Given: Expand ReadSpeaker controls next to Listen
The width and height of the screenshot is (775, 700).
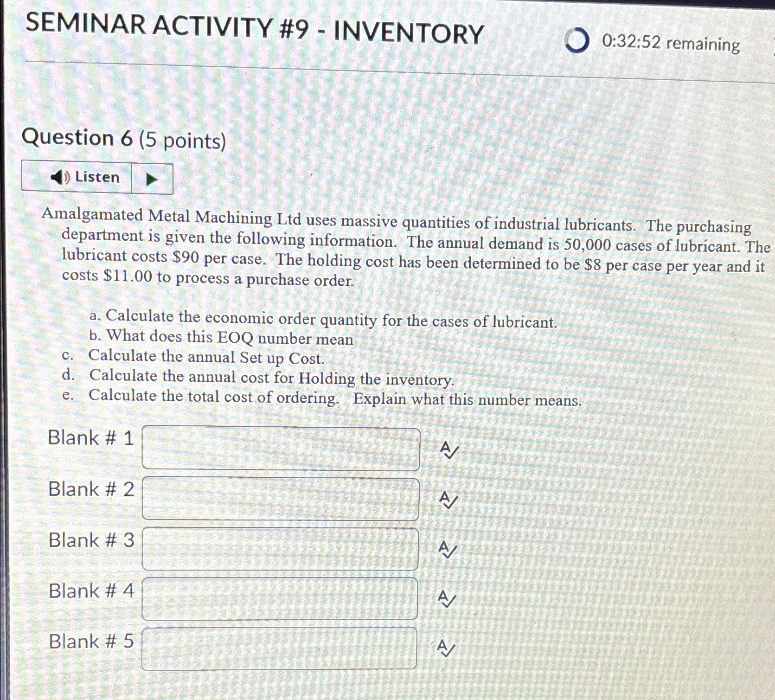Looking at the screenshot, I should tap(151, 178).
